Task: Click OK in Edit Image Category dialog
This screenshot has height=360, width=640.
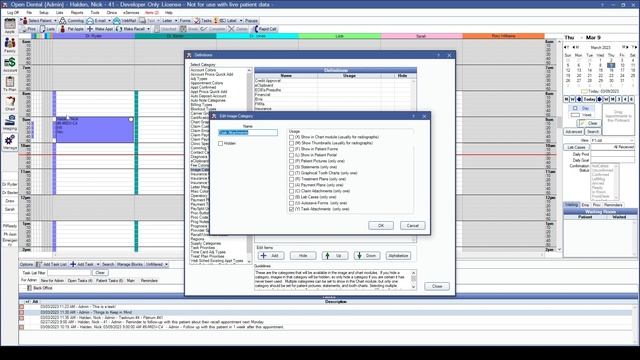Action: [x=381, y=226]
